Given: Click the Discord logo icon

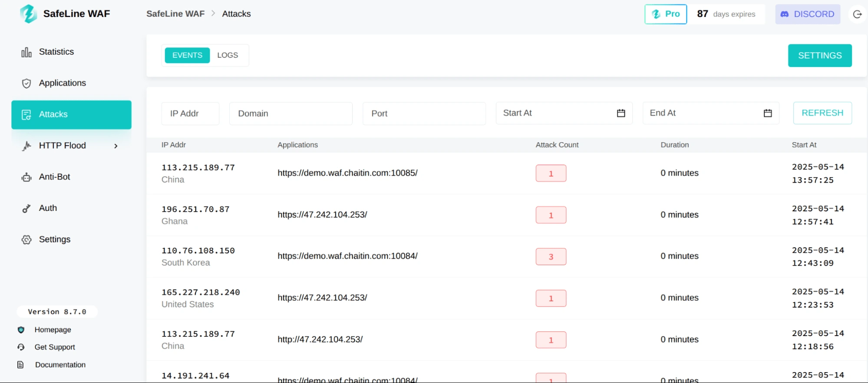Looking at the screenshot, I should (785, 14).
